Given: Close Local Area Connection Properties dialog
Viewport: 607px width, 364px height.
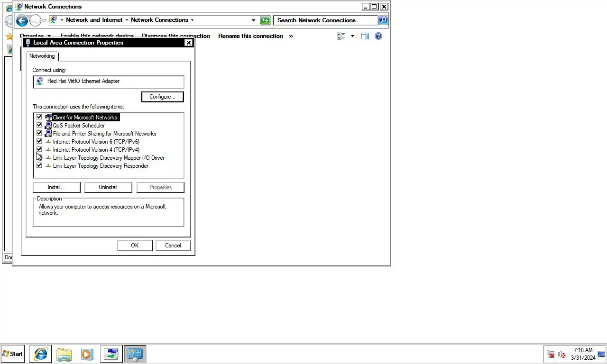Looking at the screenshot, I should (x=189, y=43).
